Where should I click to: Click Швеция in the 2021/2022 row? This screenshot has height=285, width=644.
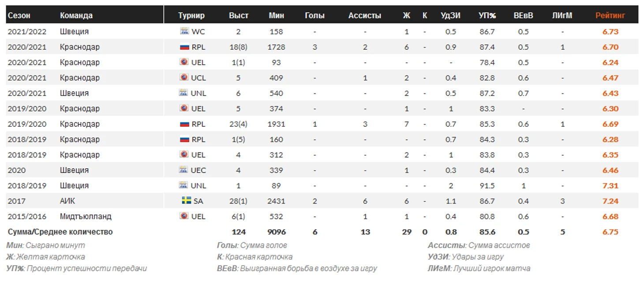(x=74, y=31)
